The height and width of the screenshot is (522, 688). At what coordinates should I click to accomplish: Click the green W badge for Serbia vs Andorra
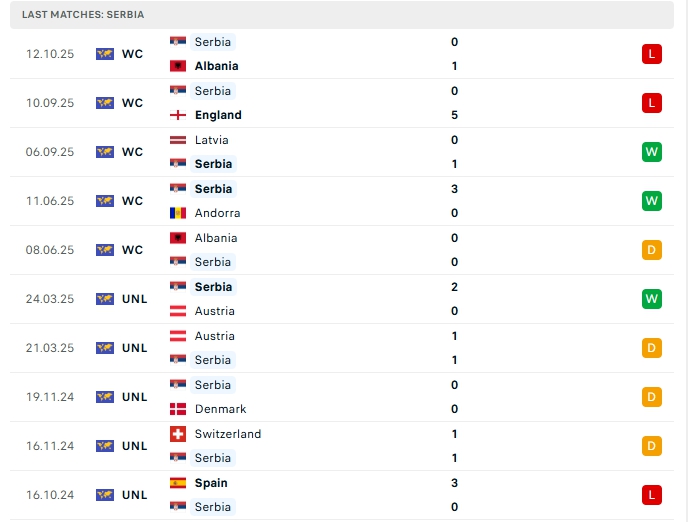click(652, 201)
